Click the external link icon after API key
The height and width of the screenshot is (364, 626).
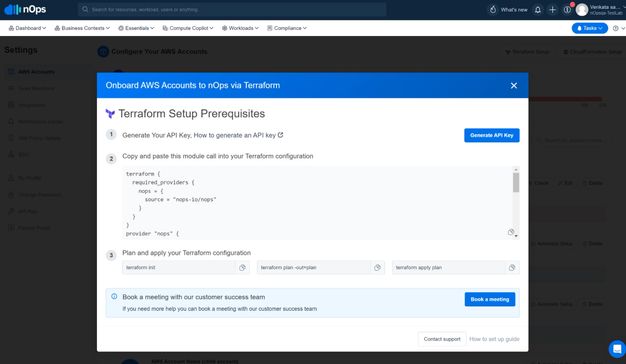[x=281, y=135]
